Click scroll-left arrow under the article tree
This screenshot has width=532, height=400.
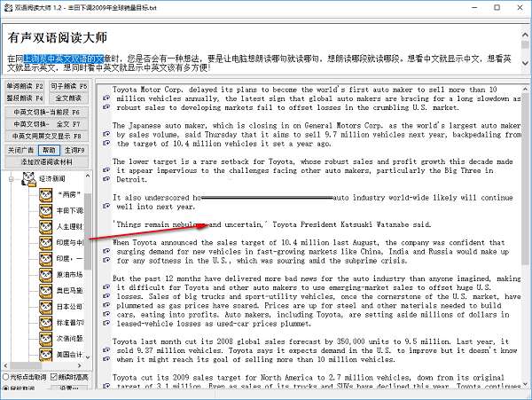click(5, 365)
